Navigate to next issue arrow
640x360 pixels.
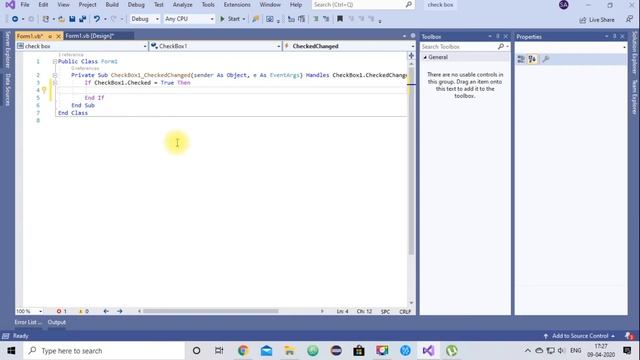pos(120,311)
